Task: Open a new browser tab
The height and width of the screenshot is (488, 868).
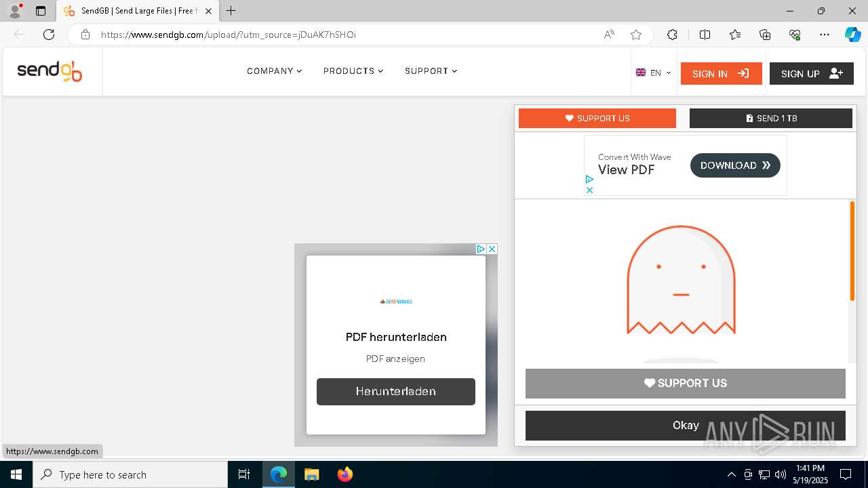Action: 231,11
